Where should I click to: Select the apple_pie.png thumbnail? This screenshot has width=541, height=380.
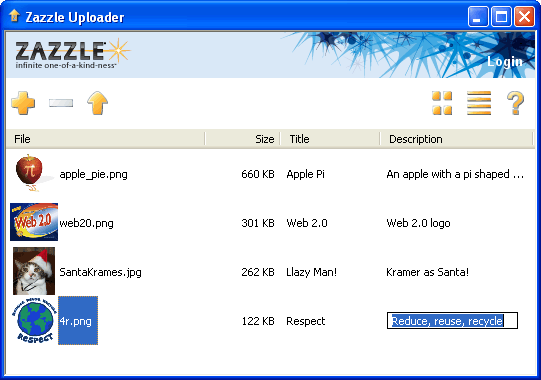(x=34, y=173)
